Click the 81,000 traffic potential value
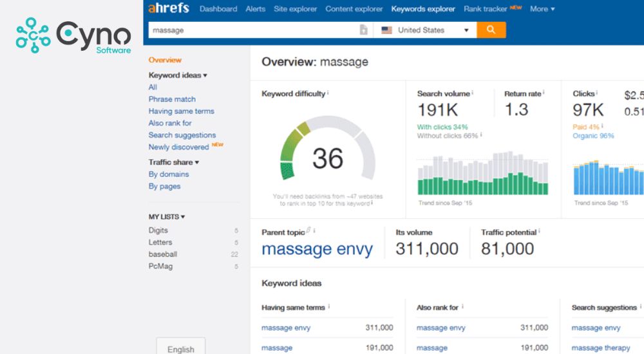 tap(507, 248)
